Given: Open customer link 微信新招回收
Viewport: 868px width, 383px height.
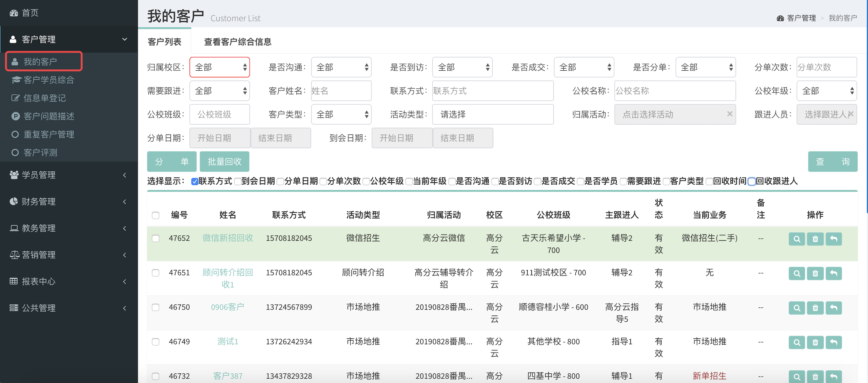Looking at the screenshot, I should [x=228, y=238].
